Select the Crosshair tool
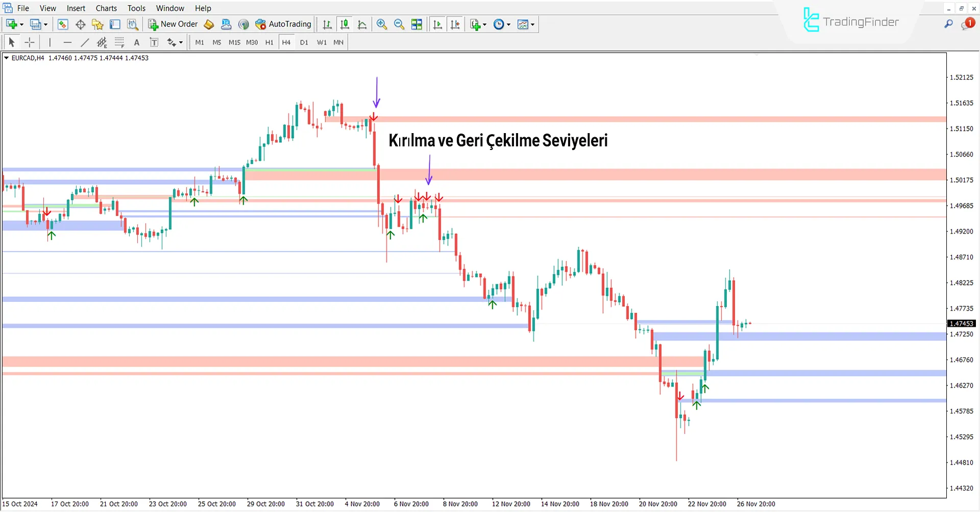The height and width of the screenshot is (512, 980). click(x=30, y=42)
